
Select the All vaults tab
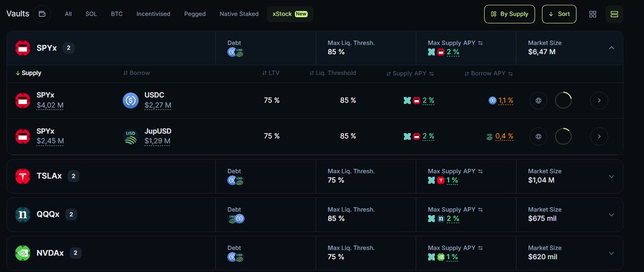coord(68,14)
